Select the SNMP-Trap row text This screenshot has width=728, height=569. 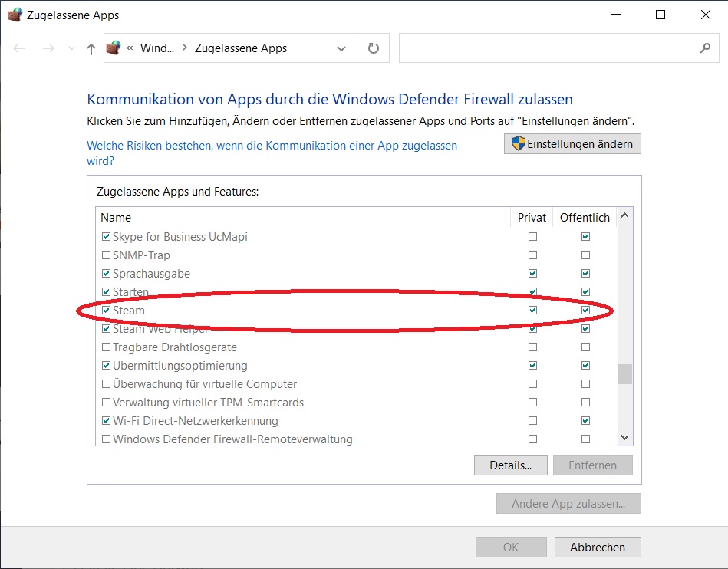coord(141,255)
